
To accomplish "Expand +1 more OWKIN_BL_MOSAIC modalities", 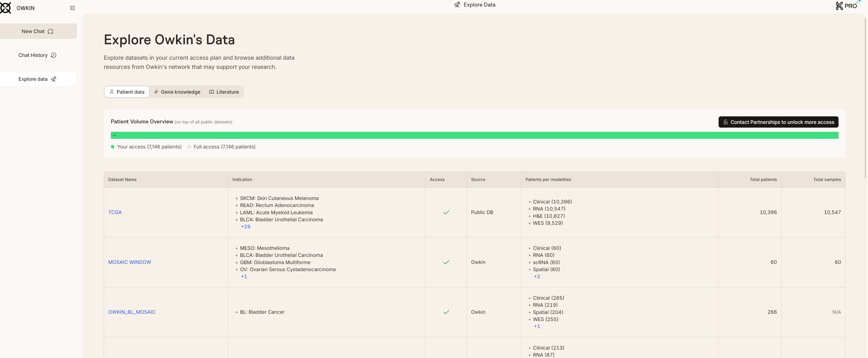I will 537,326.
